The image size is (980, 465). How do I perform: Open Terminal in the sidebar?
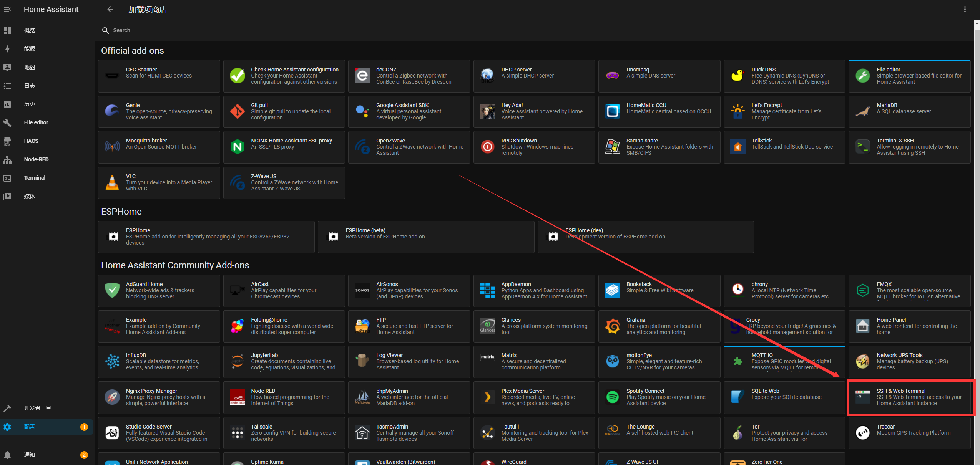[46, 178]
